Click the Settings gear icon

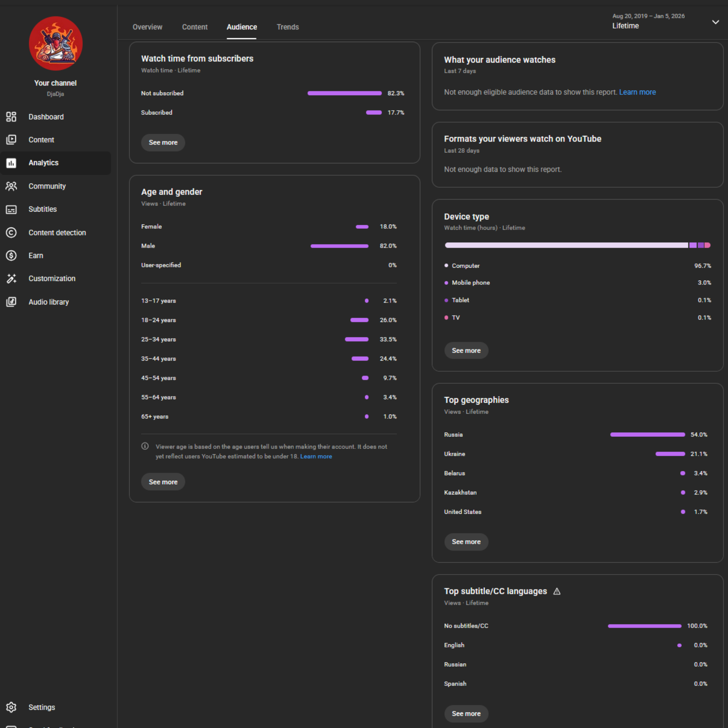(x=11, y=707)
